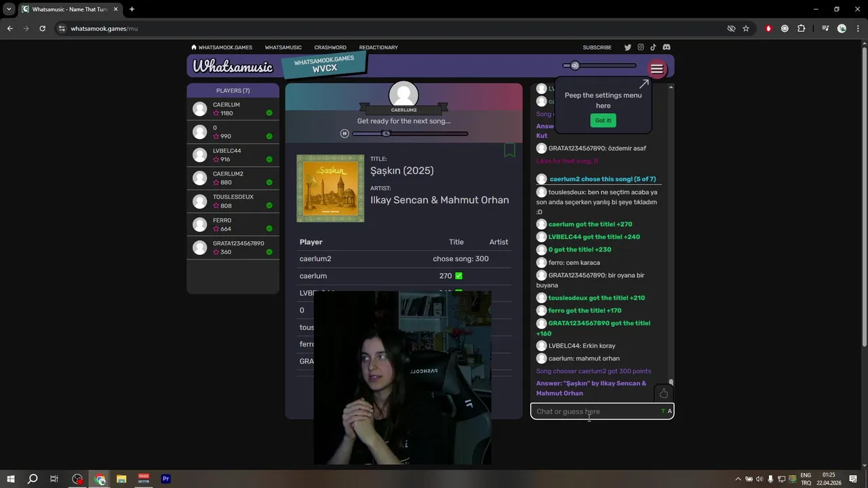
Task: Open the Chrome profile avatar
Action: coord(842,28)
